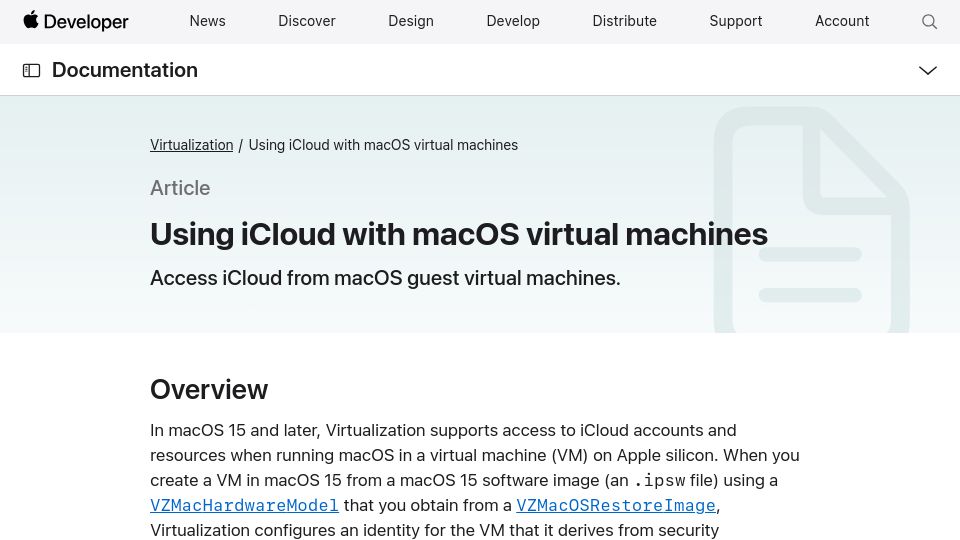Open the Support menu item

tap(735, 21)
